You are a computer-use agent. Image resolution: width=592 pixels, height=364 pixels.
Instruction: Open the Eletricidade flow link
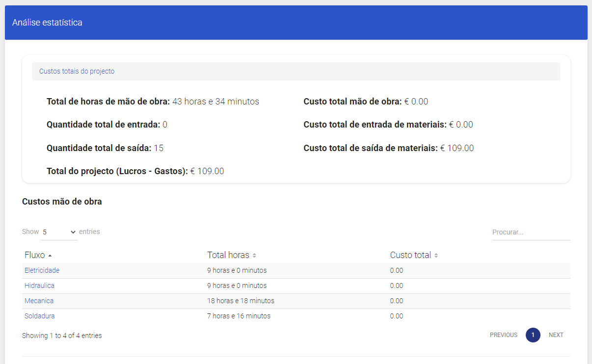tap(42, 270)
